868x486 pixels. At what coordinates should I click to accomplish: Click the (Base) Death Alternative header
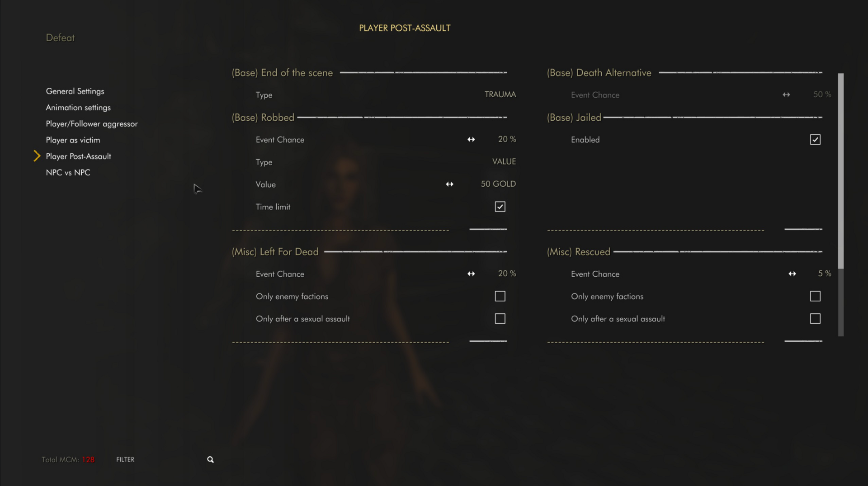point(599,73)
